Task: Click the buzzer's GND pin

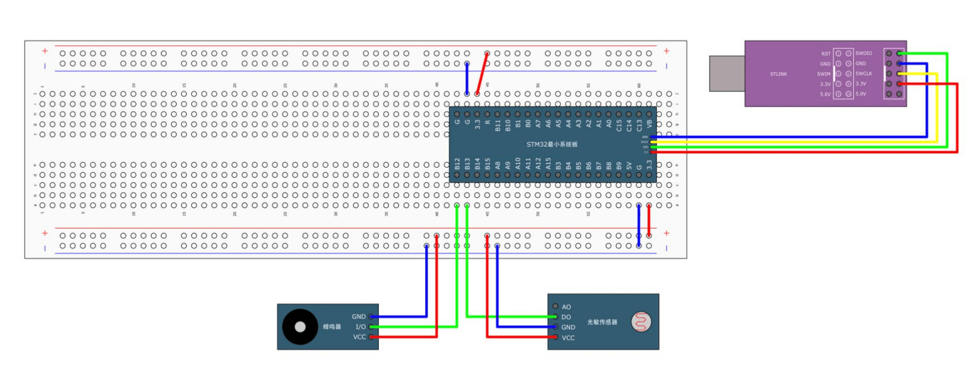Action: coord(371,316)
